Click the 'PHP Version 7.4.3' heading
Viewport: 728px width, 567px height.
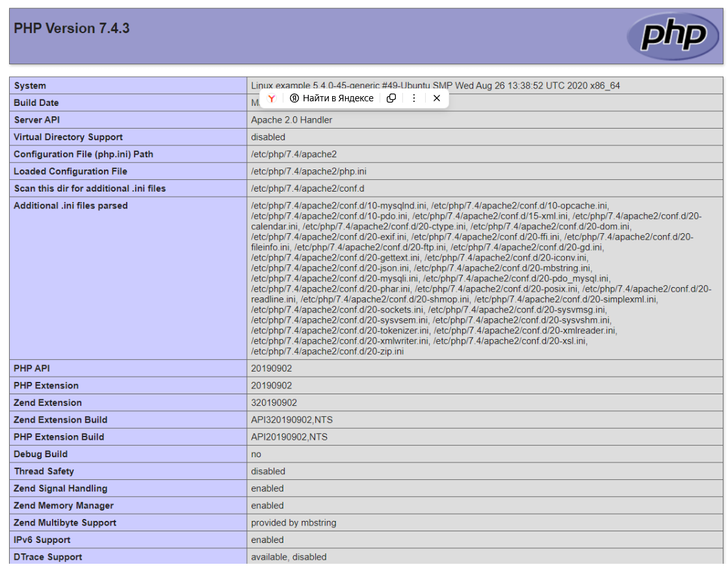pos(71,29)
